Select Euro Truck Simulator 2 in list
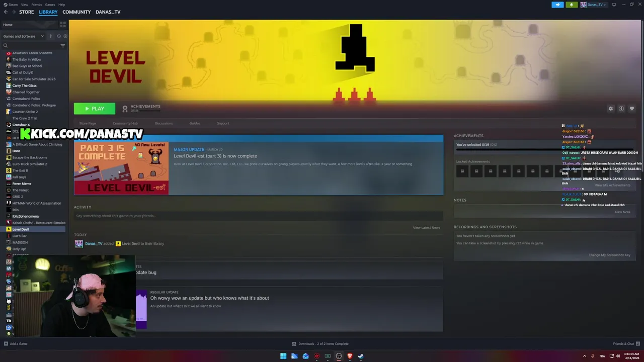The height and width of the screenshot is (362, 644). [x=29, y=164]
